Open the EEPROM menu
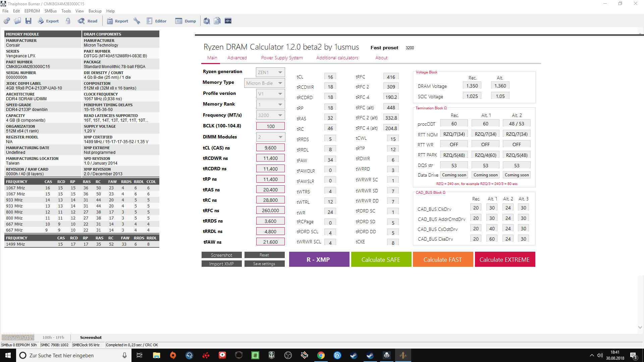The image size is (644, 362). tap(32, 11)
